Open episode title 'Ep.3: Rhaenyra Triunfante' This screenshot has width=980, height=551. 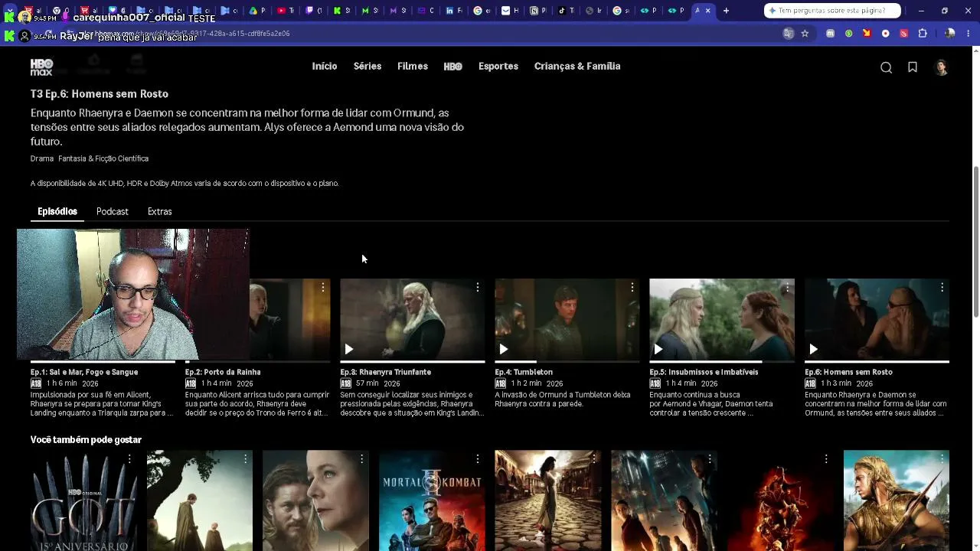386,372
